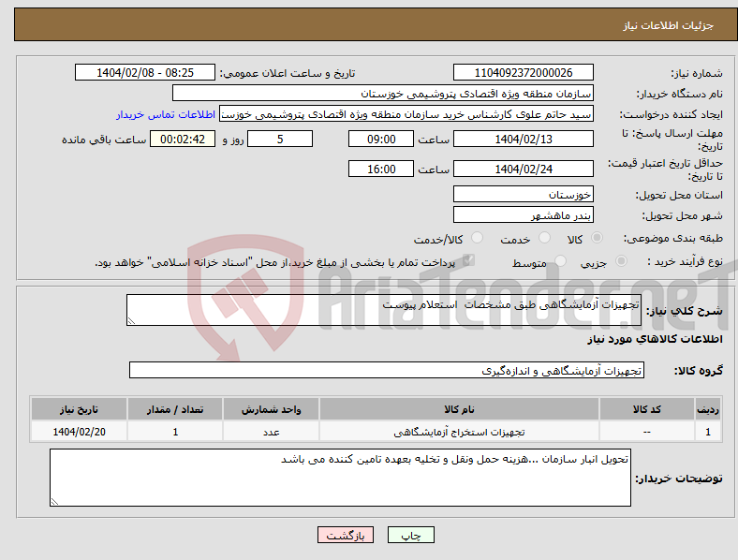The image size is (738, 560).
Task: Select the خدمت radio button
Action: click(x=544, y=238)
